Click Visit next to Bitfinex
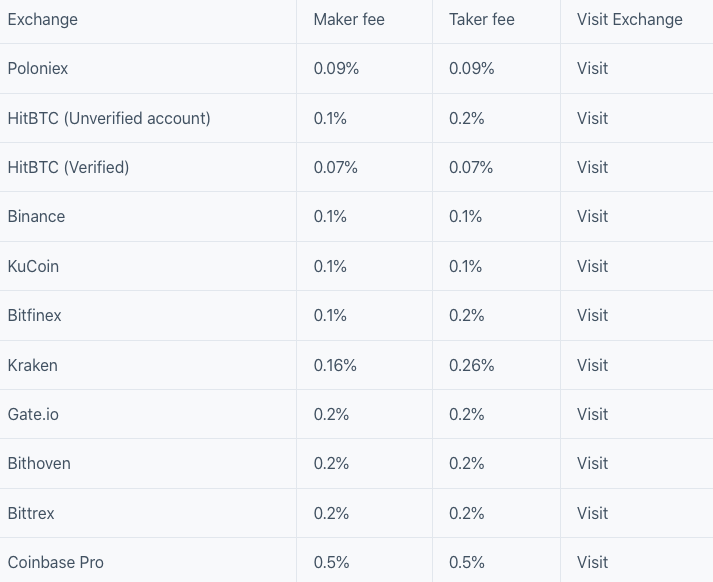Image resolution: width=713 pixels, height=582 pixels. [x=592, y=315]
